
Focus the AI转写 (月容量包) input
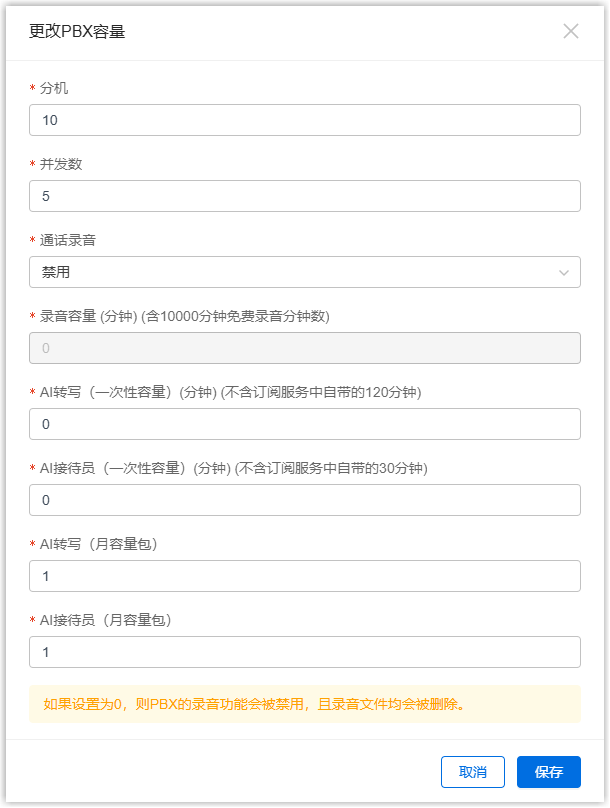305,576
